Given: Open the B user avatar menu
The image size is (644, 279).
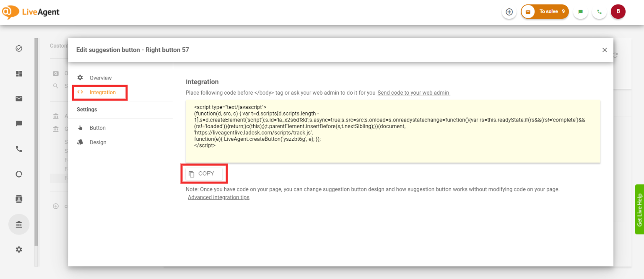Looking at the screenshot, I should tap(618, 12).
